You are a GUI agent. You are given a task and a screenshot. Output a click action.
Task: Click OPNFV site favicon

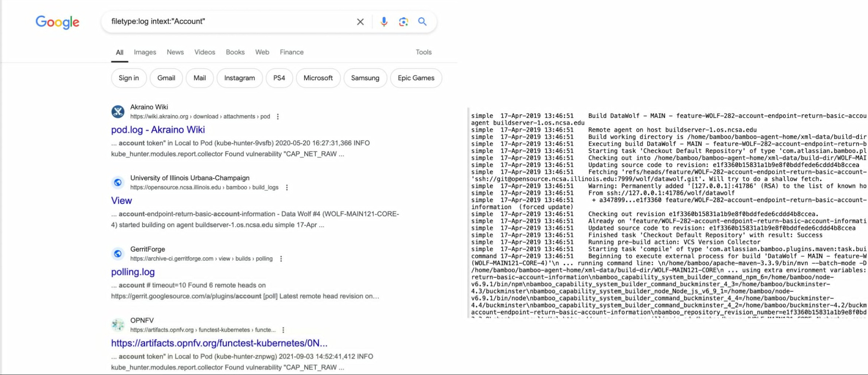click(118, 325)
